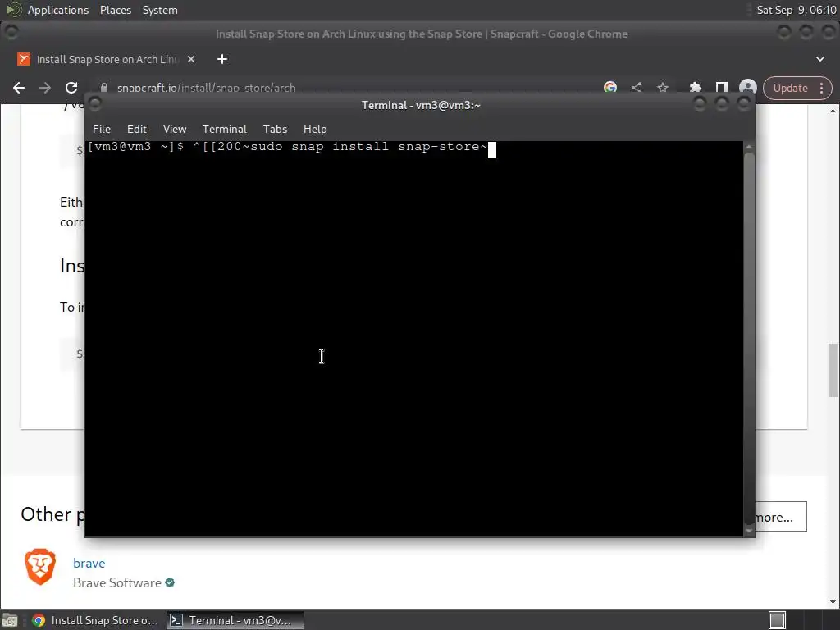Click the Sat Sep 9 clock in the panel

(796, 10)
